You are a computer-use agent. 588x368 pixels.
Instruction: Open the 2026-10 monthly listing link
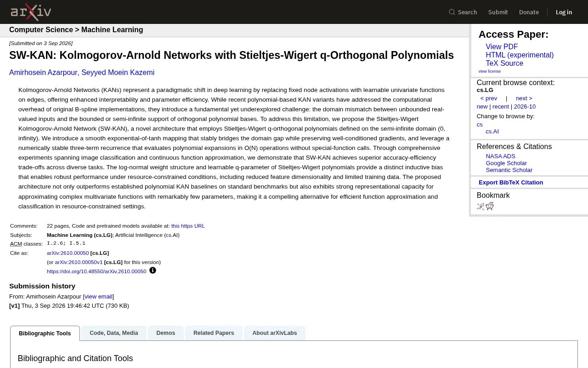[525, 107]
